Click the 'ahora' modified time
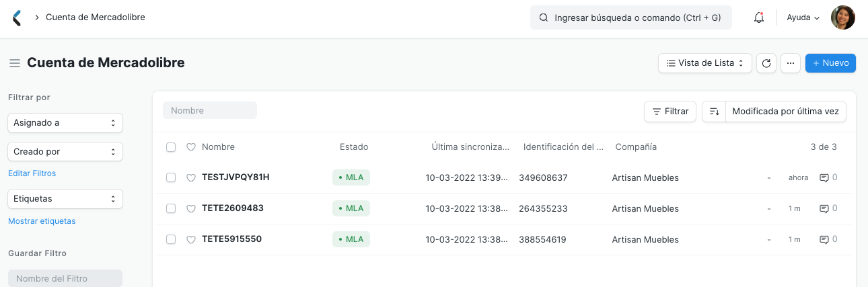Image resolution: width=868 pixels, height=287 pixels. pos(799,178)
